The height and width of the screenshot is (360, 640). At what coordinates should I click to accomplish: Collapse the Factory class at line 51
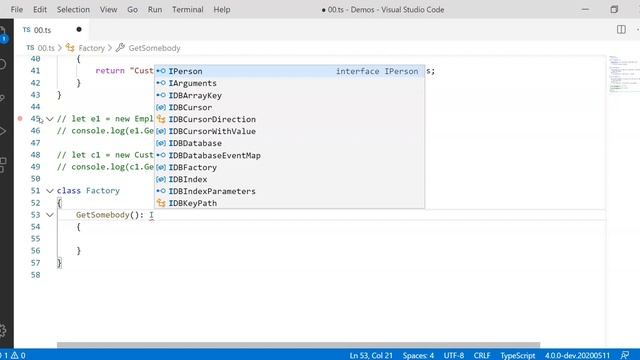tap(50, 191)
